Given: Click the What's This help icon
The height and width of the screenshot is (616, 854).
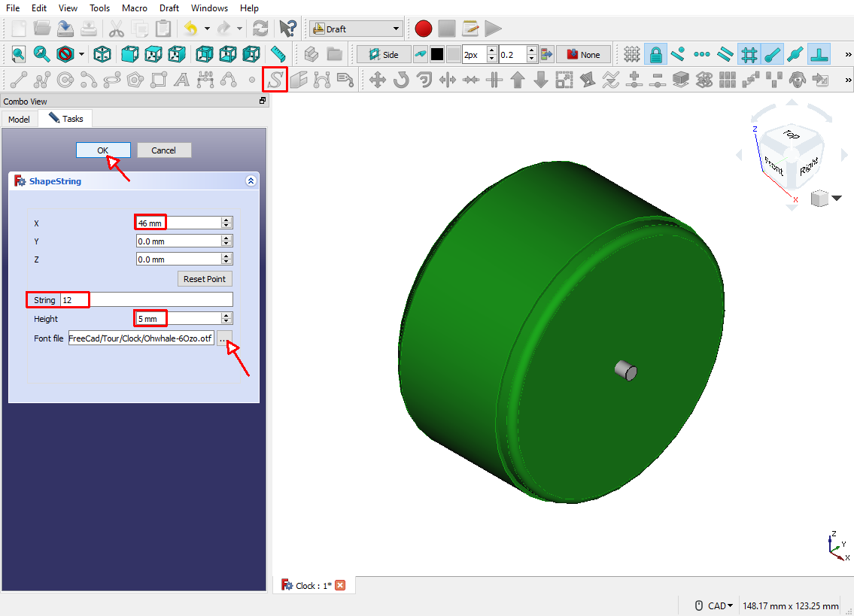Looking at the screenshot, I should coord(287,29).
